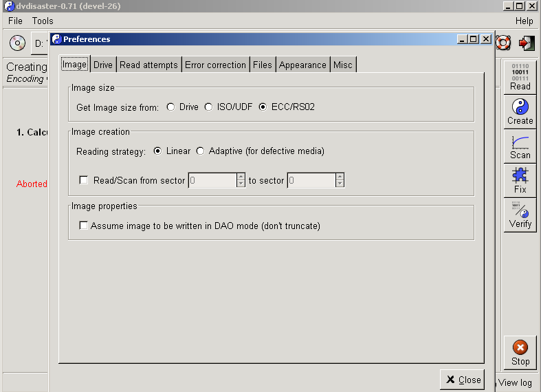Viewport: 541px width, 392px height.
Task: Minimize the Preferences window
Action: coord(462,39)
